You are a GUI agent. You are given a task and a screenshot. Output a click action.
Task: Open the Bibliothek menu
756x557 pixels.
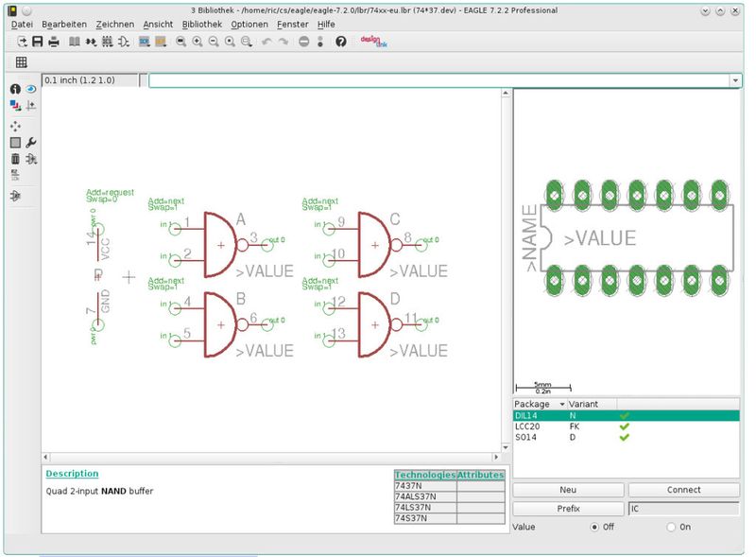click(202, 25)
